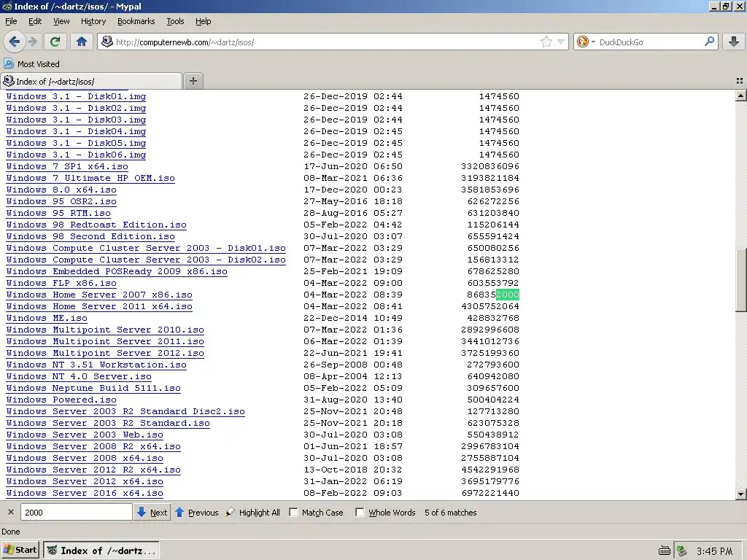Click the keyboard icon in system tray
Viewport: 747px width, 560px height.
pyautogui.click(x=665, y=551)
